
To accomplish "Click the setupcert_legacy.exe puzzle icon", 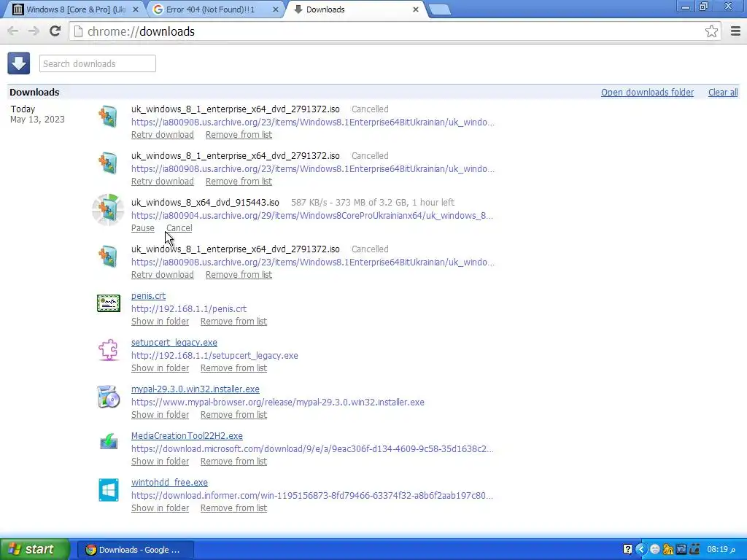I will tap(108, 350).
